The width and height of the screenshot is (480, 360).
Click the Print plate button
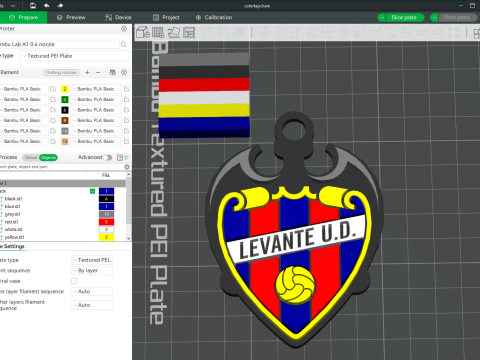[457, 17]
